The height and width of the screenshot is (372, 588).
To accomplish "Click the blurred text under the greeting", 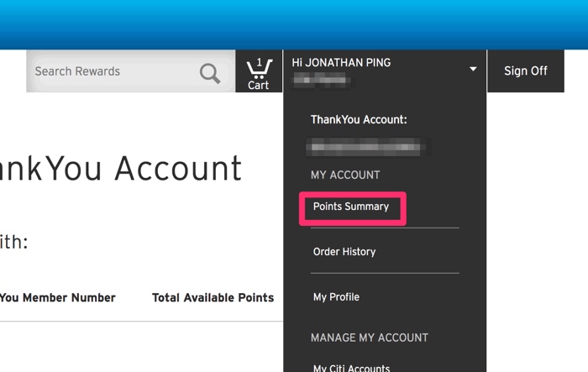I will click(323, 81).
